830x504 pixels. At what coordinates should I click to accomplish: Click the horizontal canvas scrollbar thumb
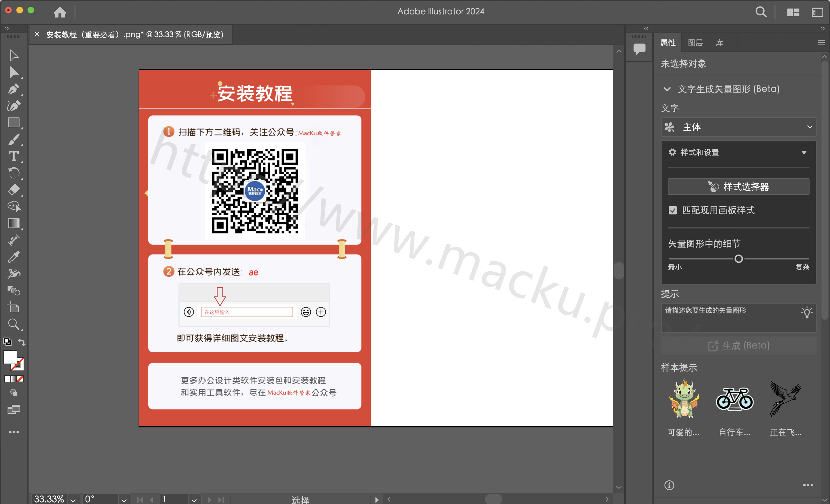494,499
